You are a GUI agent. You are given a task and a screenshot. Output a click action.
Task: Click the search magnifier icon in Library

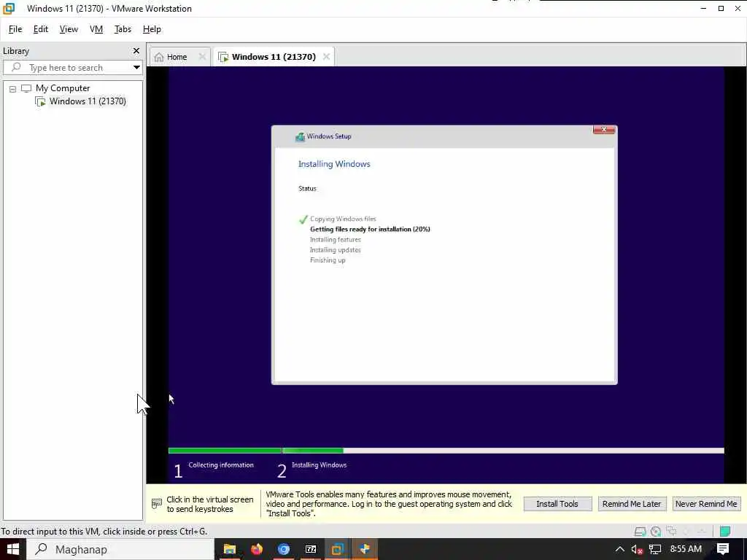click(16, 67)
